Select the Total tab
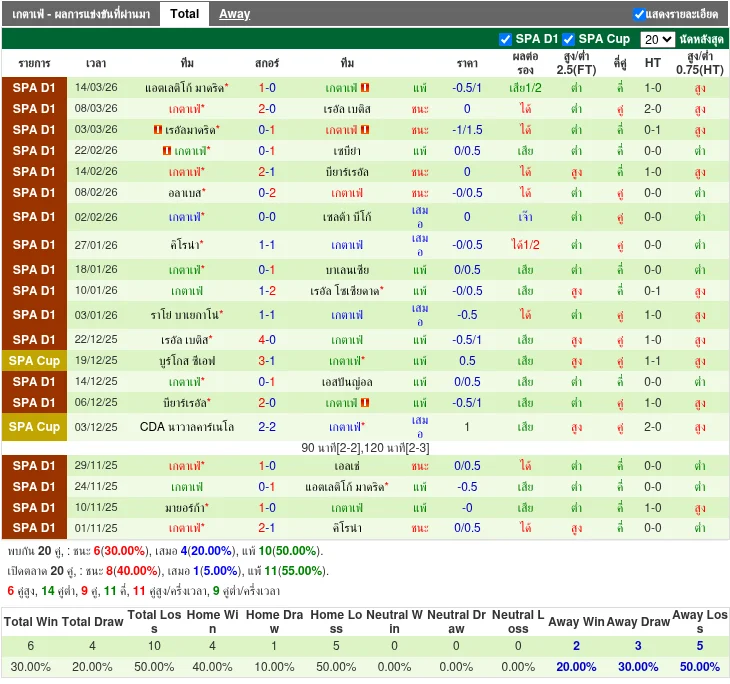 (184, 14)
